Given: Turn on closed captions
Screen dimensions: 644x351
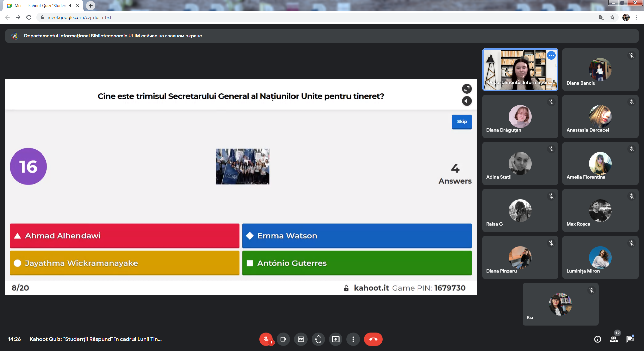Looking at the screenshot, I should (301, 339).
